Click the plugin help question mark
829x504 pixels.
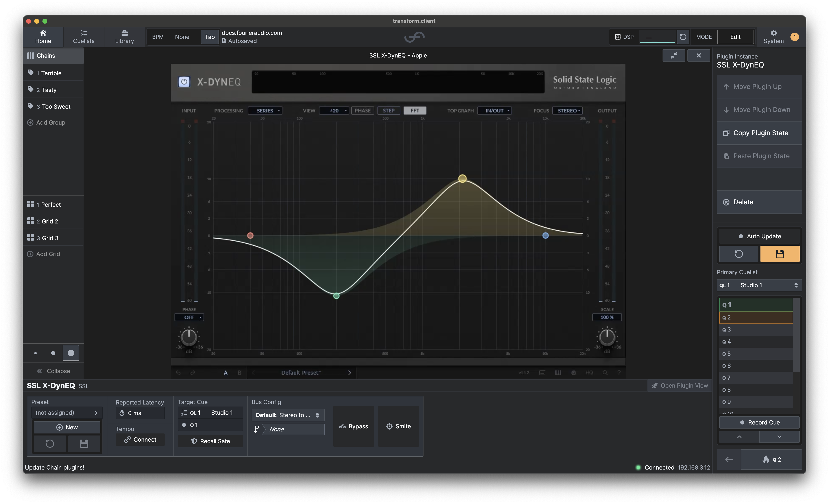click(619, 372)
